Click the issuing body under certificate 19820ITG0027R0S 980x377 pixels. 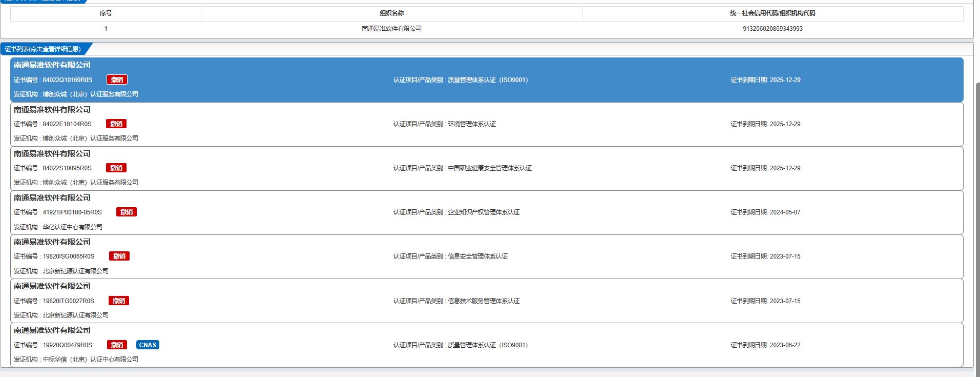click(75, 315)
